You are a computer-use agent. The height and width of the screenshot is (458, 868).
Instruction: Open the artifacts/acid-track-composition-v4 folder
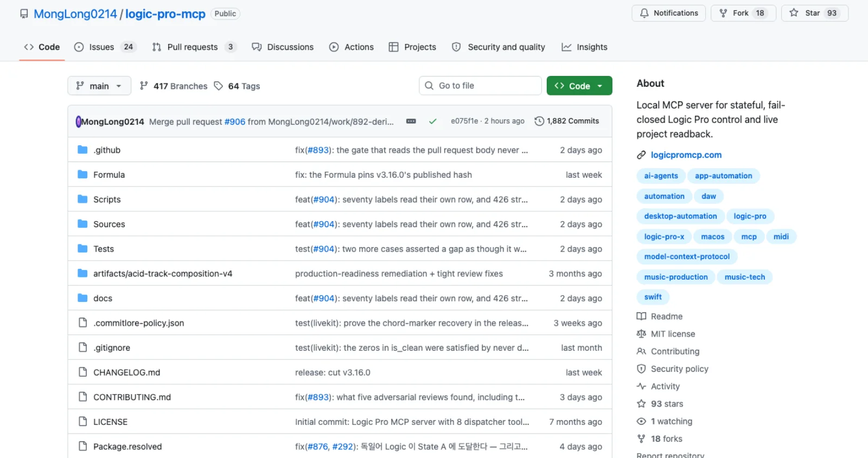[x=163, y=274]
